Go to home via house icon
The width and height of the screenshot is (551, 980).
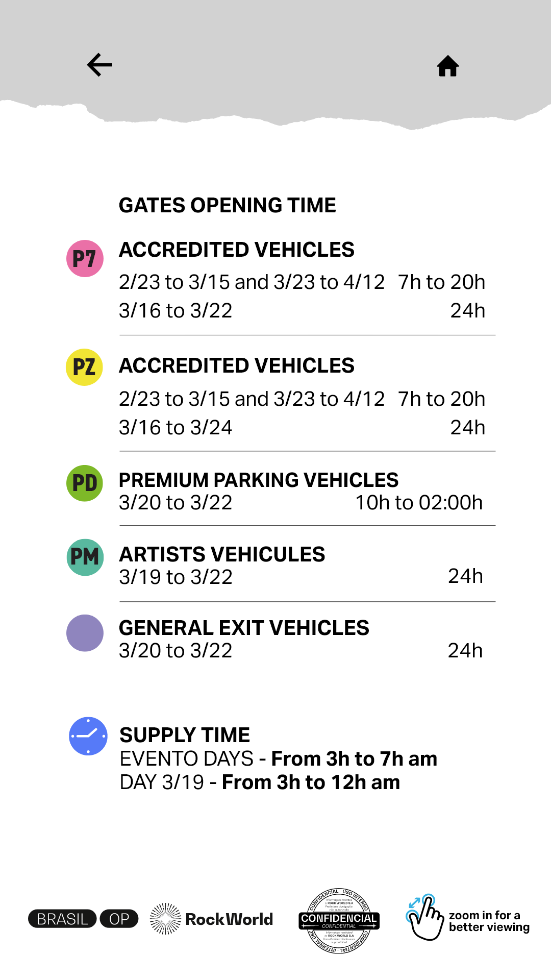pos(448,66)
